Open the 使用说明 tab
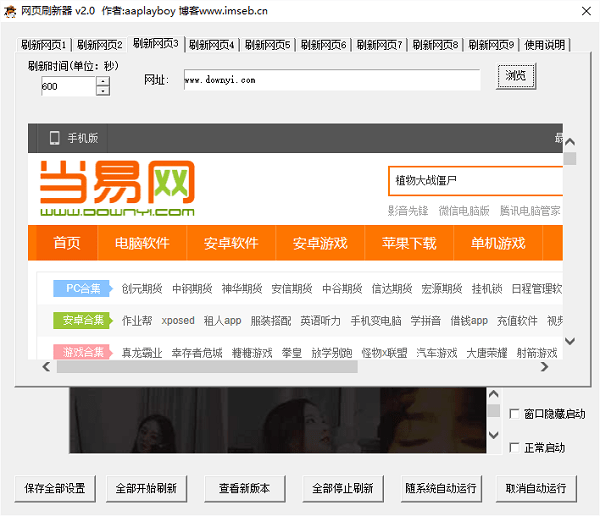Image resolution: width=600 pixels, height=516 pixels. [545, 45]
